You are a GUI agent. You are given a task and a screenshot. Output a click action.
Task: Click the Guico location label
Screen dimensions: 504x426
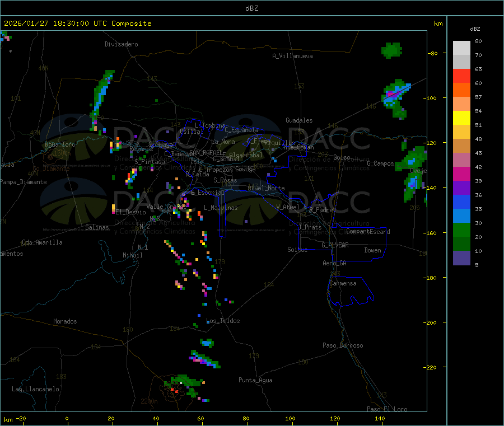pyautogui.click(x=342, y=157)
